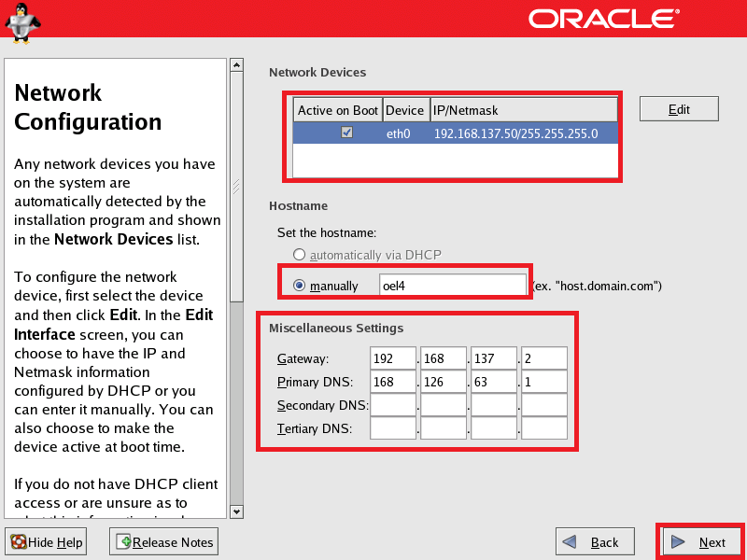Proceed with the Next button
The image size is (747, 560).
coord(702,542)
